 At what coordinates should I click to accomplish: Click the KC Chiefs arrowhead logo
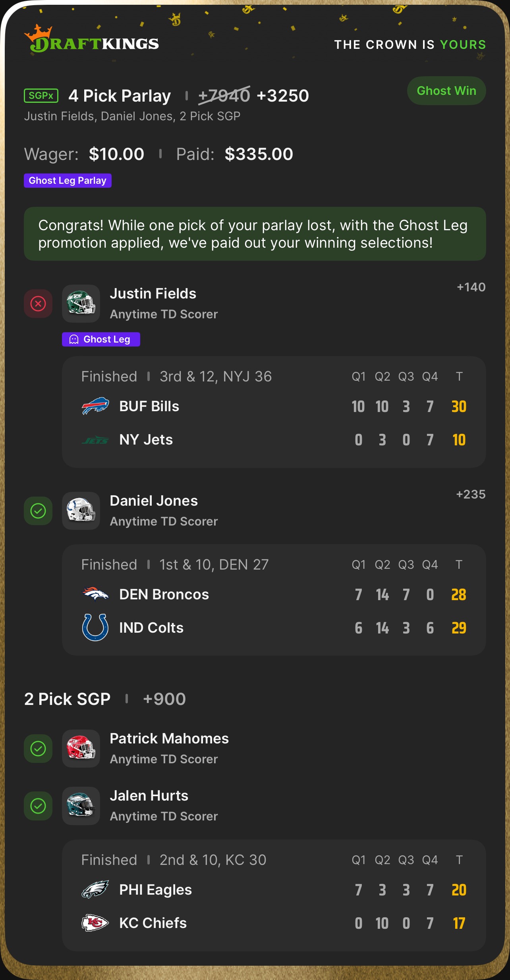pyautogui.click(x=95, y=923)
